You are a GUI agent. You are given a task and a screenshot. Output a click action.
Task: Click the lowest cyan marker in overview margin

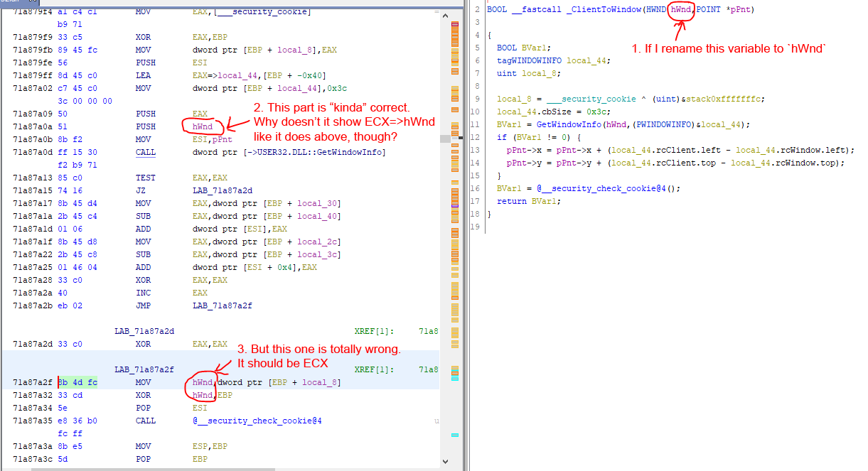click(x=456, y=435)
